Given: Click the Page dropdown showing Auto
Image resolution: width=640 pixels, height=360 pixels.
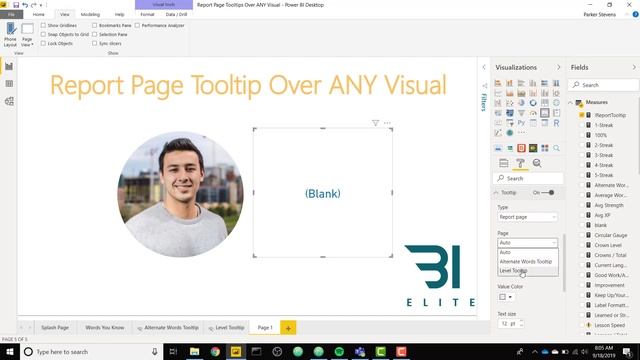Looking at the screenshot, I should [527, 242].
